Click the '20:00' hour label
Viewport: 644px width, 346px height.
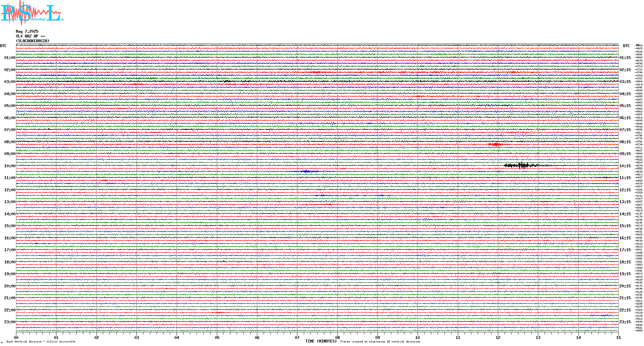(10, 286)
